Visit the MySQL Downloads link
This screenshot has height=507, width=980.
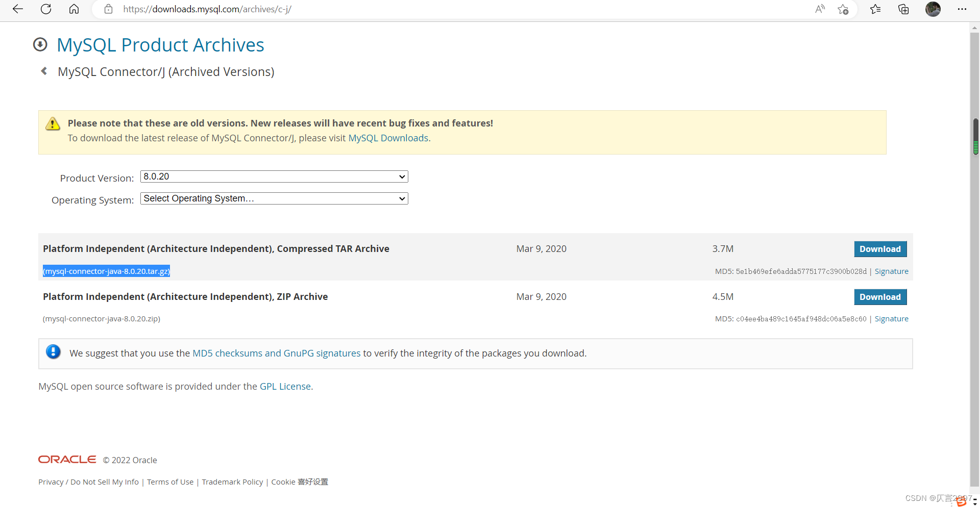coord(388,138)
